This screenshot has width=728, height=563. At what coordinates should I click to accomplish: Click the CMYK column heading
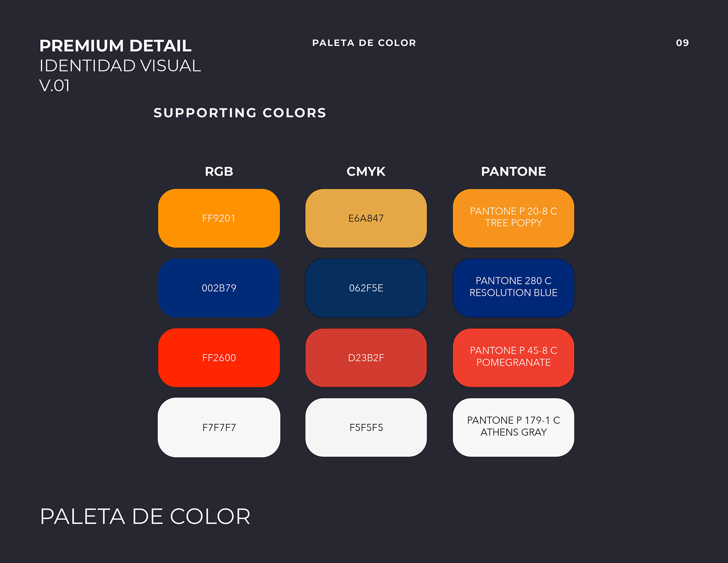pyautogui.click(x=366, y=171)
